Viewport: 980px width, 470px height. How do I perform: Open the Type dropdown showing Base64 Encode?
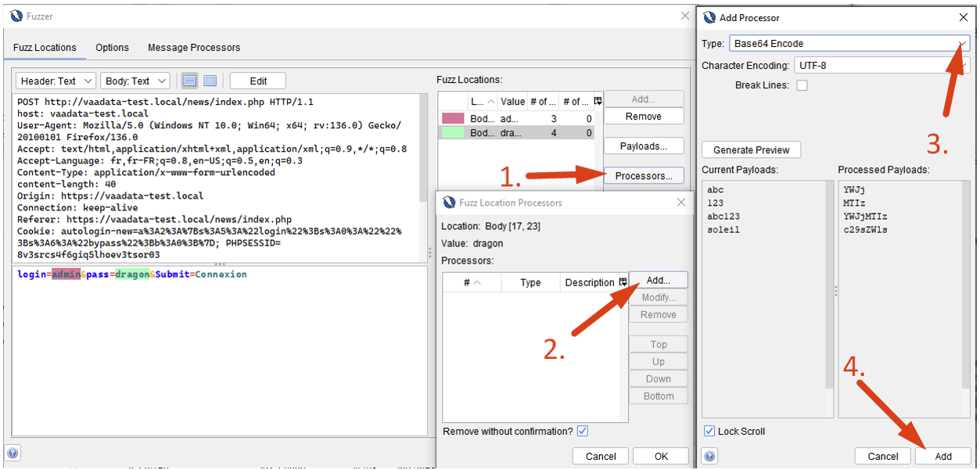[x=960, y=44]
